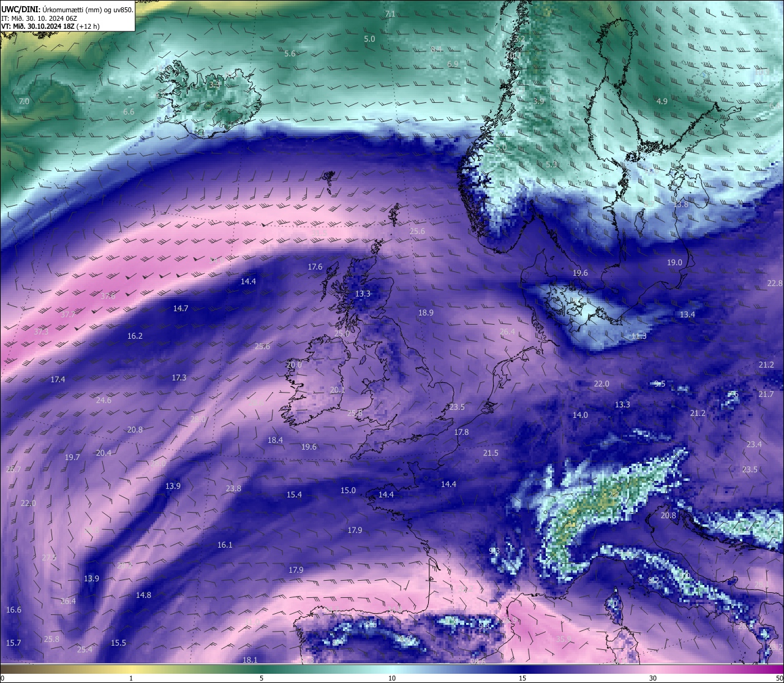Screen dimensions: 784x683
Task: Click the map value 24.6
Action: click(104, 401)
